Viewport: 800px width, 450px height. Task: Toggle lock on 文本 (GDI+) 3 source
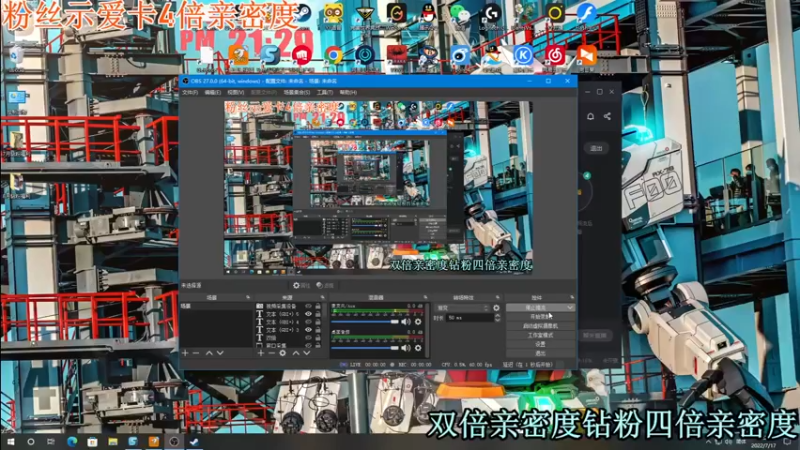pos(318,330)
